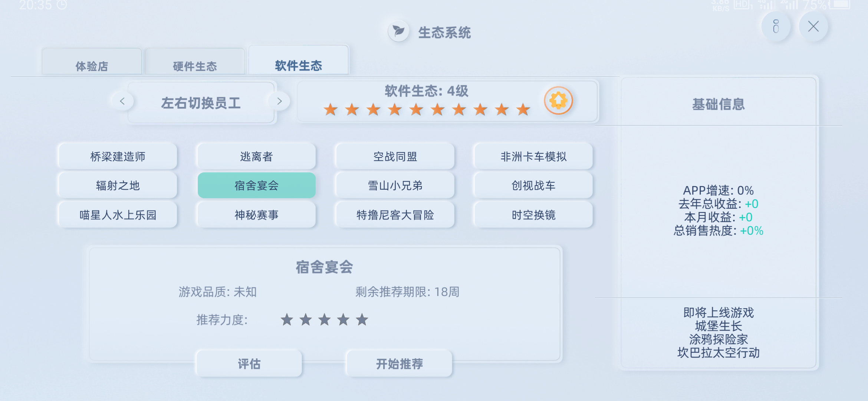Select the game 逃离者
Viewport: 868px width, 401px height.
(256, 156)
